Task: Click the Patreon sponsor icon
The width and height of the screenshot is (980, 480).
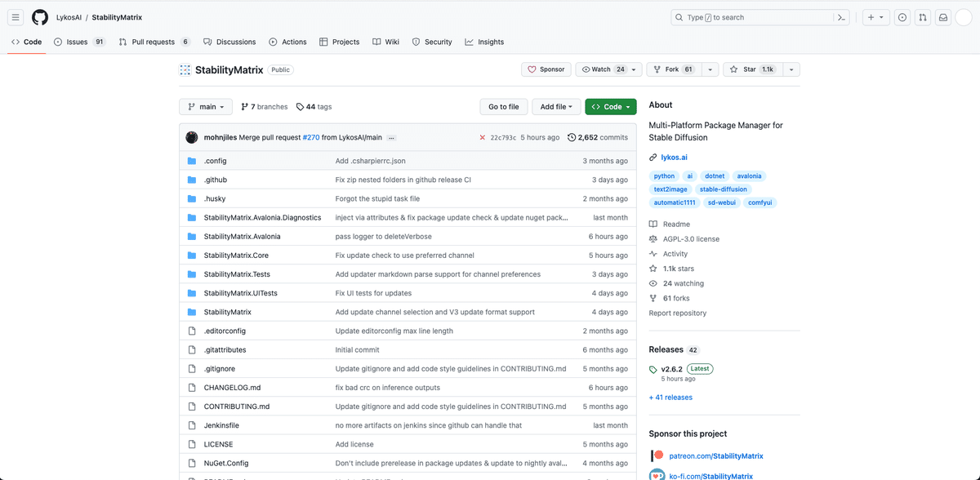Action: pyautogui.click(x=657, y=456)
